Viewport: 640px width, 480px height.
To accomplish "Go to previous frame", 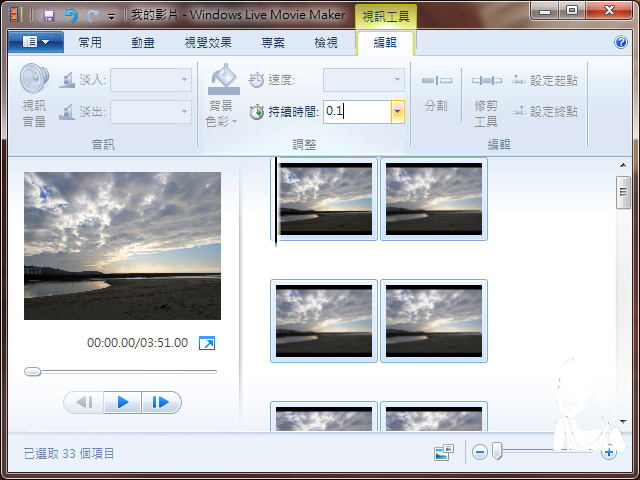I will tap(84, 402).
